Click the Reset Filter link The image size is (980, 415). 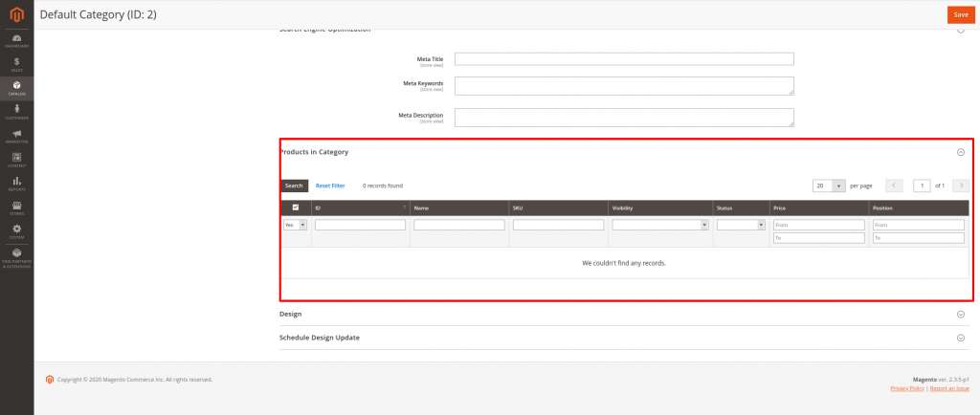tap(330, 186)
